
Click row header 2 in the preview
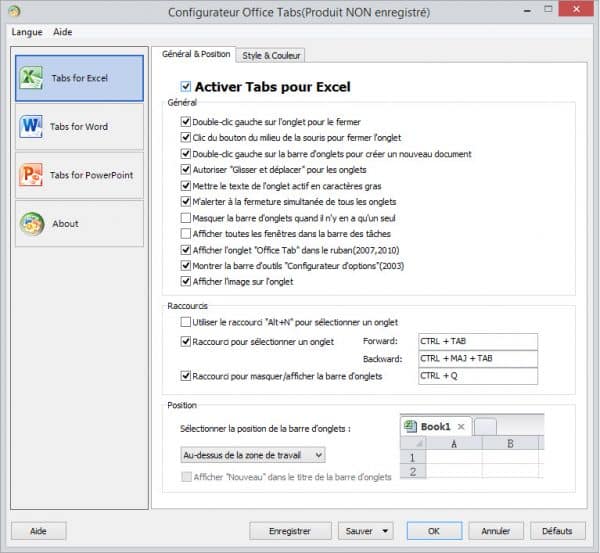point(413,471)
